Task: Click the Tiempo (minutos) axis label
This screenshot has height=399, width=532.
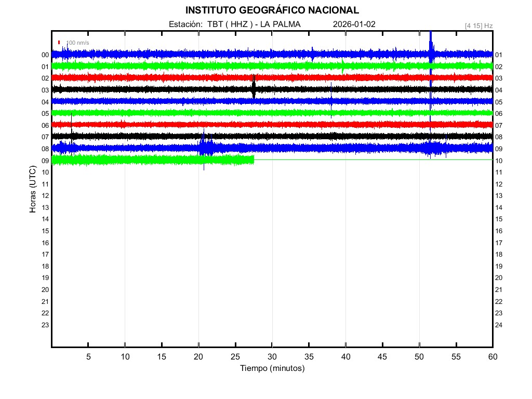Action: coord(272,368)
